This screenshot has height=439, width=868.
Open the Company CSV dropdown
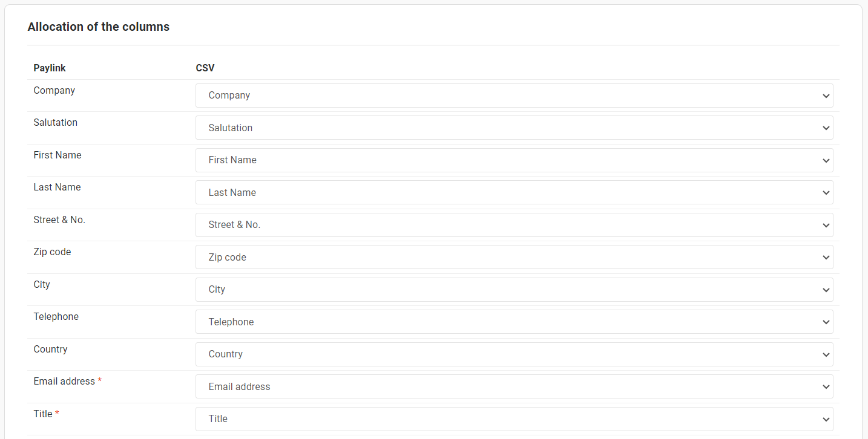[514, 96]
